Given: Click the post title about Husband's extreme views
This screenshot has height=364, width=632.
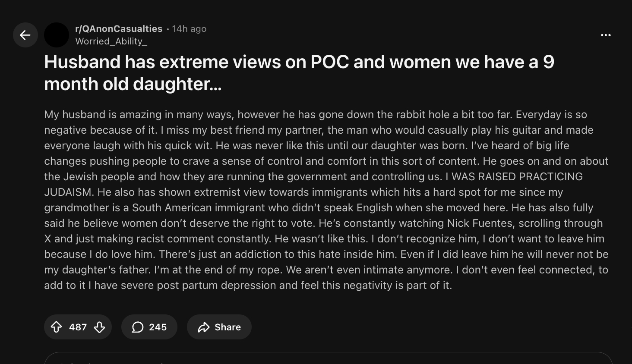Looking at the screenshot, I should coord(299,72).
